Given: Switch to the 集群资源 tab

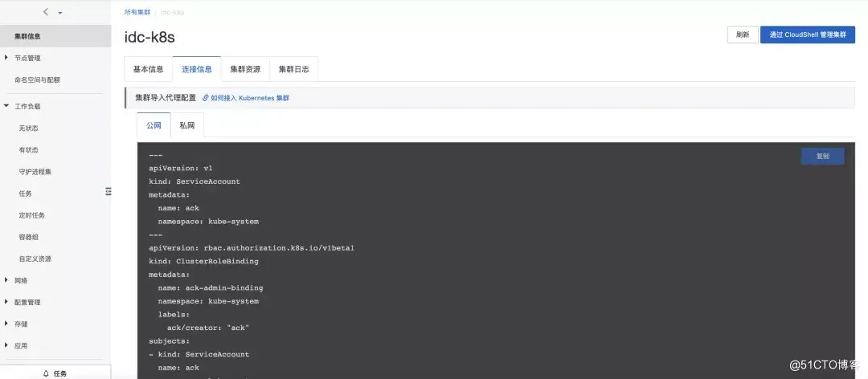Looking at the screenshot, I should (245, 70).
